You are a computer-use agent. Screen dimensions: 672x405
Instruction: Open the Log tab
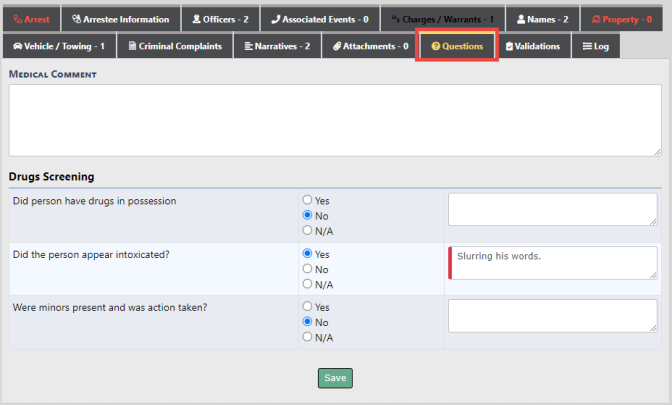click(596, 46)
